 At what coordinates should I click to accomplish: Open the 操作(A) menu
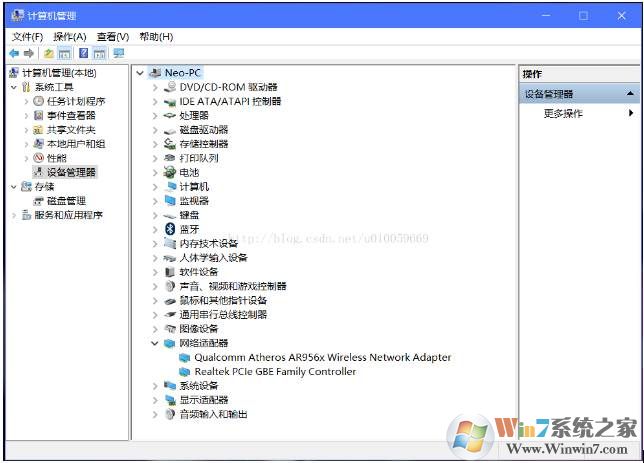[70, 37]
